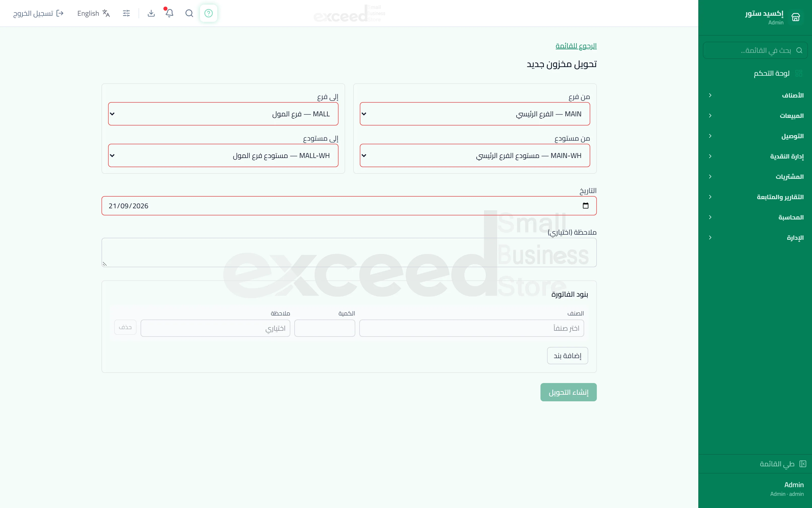Screen dimensions: 812x508
Task: Click the الكمية quantity field
Action: 325,328
